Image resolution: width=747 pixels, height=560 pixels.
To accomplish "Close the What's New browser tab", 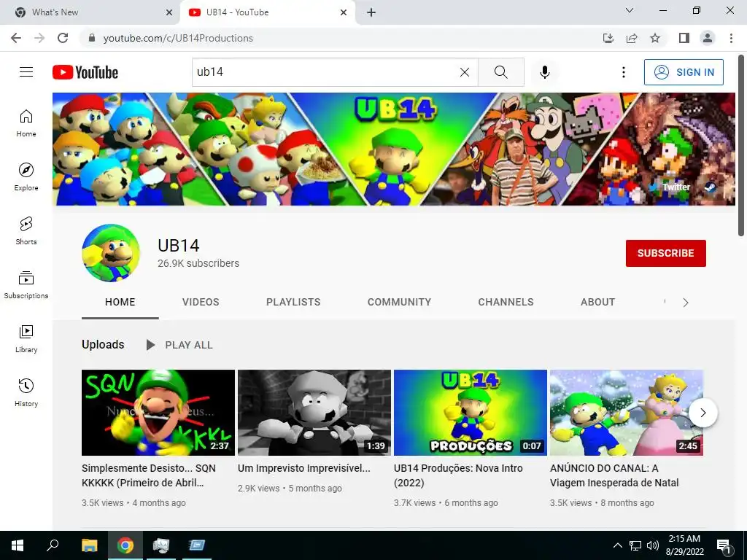I will tap(169, 12).
